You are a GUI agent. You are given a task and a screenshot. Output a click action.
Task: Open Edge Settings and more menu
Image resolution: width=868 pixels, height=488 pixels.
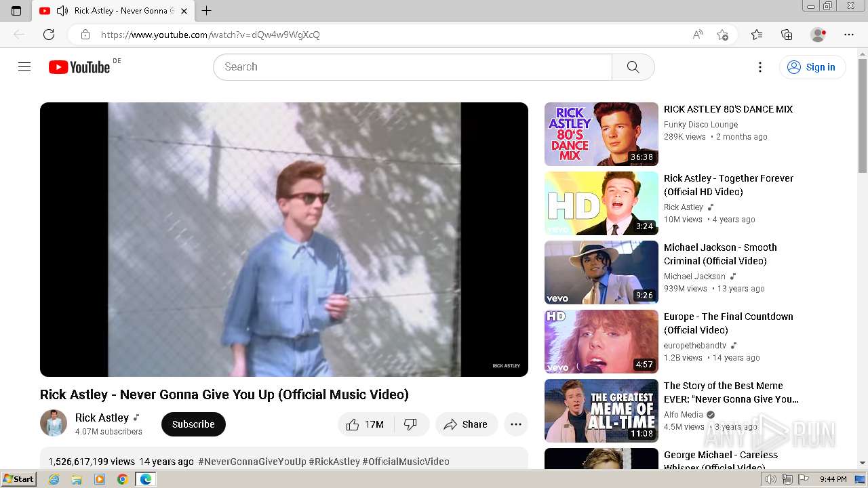[x=849, y=35]
